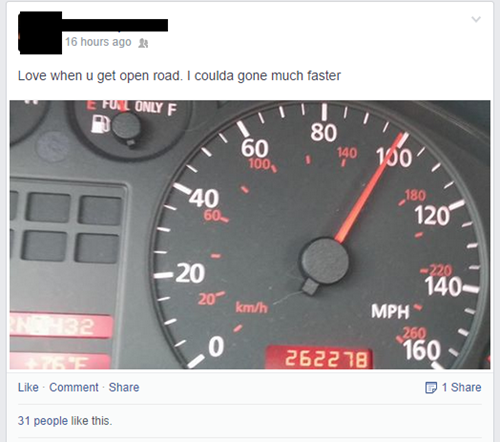This screenshot has height=442, width=500.
Task: Click the fuel pump icon in the photo
Action: (100, 124)
